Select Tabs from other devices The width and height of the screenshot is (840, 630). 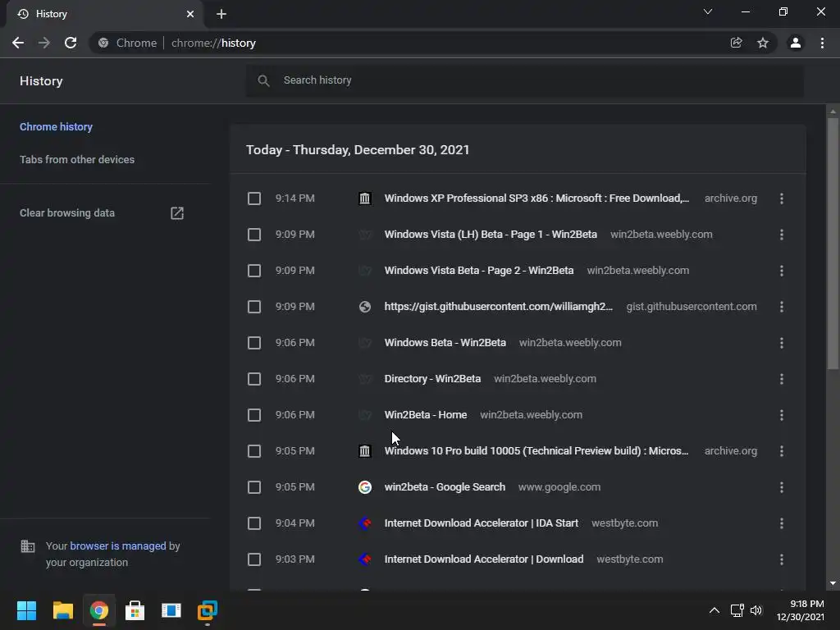click(77, 160)
